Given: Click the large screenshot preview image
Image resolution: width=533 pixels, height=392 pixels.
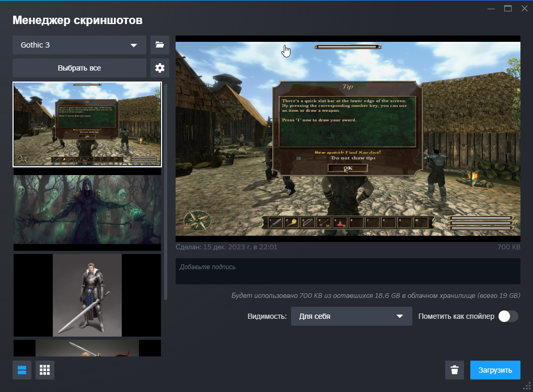Looking at the screenshot, I should [347, 139].
